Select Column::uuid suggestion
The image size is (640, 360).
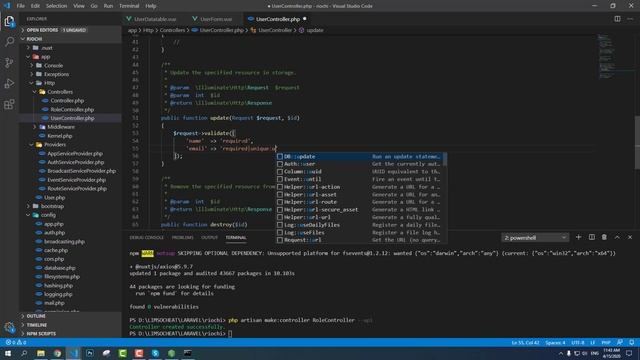click(x=361, y=171)
